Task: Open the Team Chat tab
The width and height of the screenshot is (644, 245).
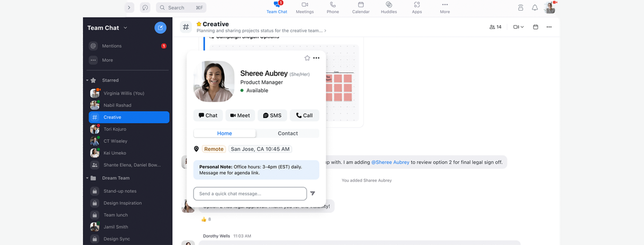Action: 277,7
